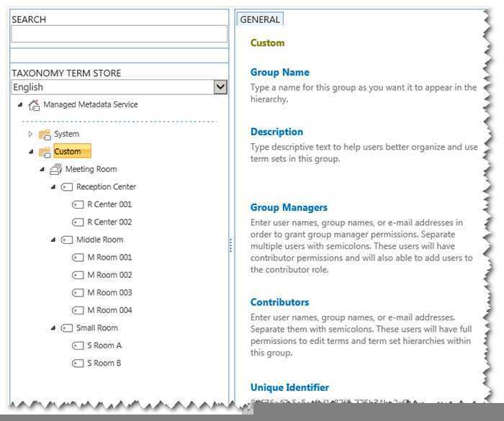Click the R Center 001 tag icon
Viewport: 504px width, 421px height.
78,204
